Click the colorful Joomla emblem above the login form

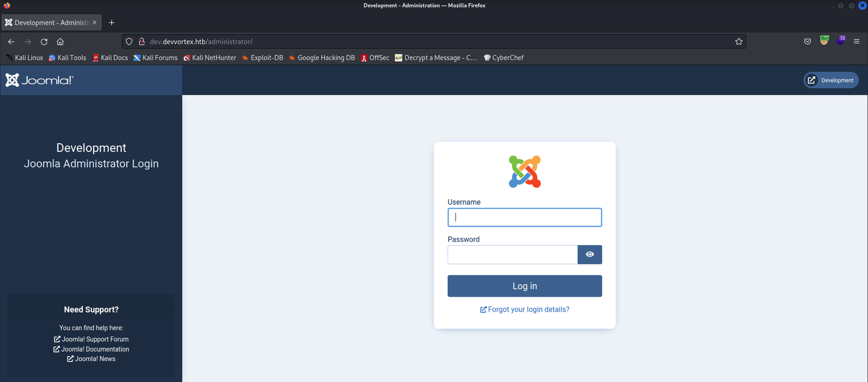(525, 171)
